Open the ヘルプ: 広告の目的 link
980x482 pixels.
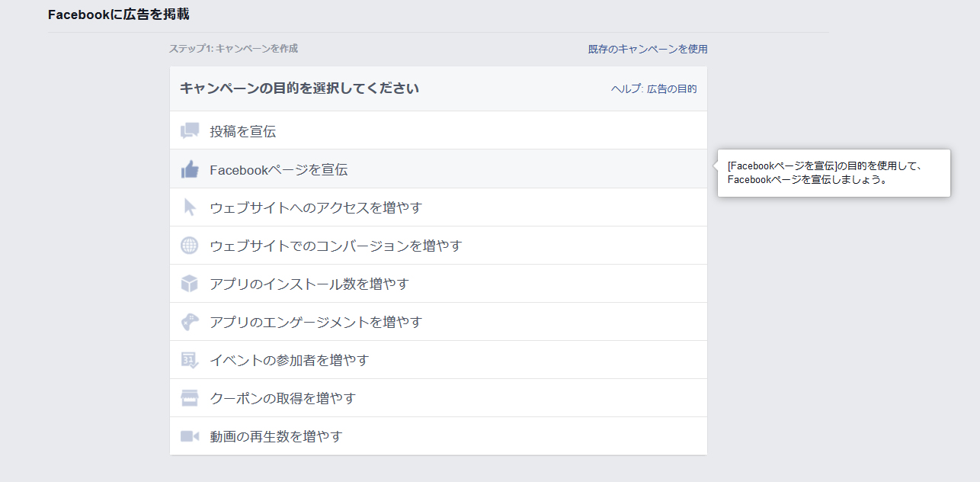tap(654, 88)
